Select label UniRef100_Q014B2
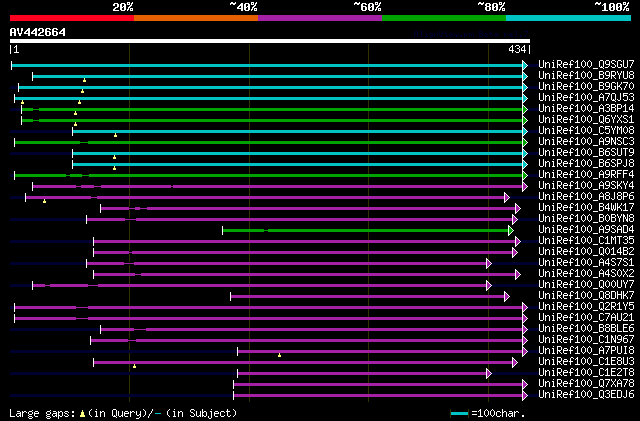The height and width of the screenshot is (421, 640). pos(586,252)
